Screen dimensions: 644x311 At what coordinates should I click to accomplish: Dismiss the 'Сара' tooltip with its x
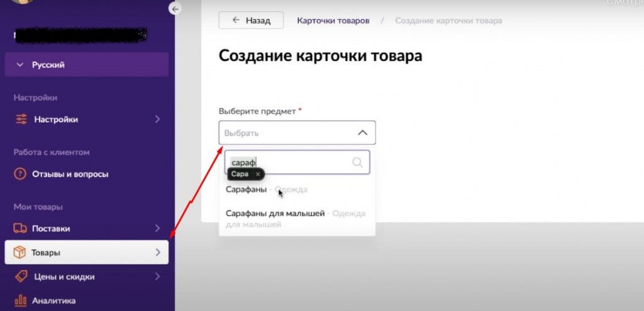(258, 174)
